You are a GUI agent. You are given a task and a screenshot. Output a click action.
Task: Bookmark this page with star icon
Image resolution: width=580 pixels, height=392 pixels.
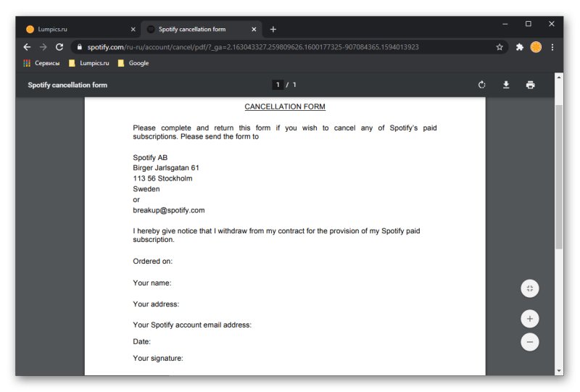click(x=500, y=47)
